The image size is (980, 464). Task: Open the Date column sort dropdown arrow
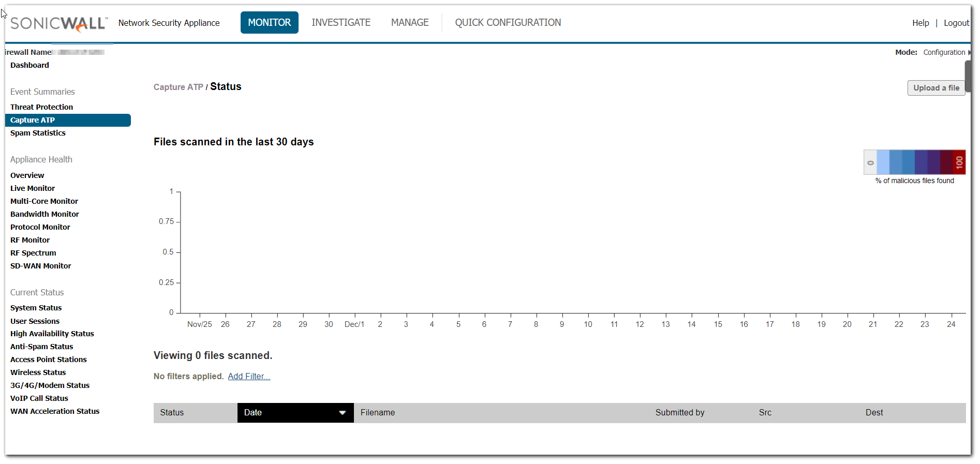click(342, 413)
